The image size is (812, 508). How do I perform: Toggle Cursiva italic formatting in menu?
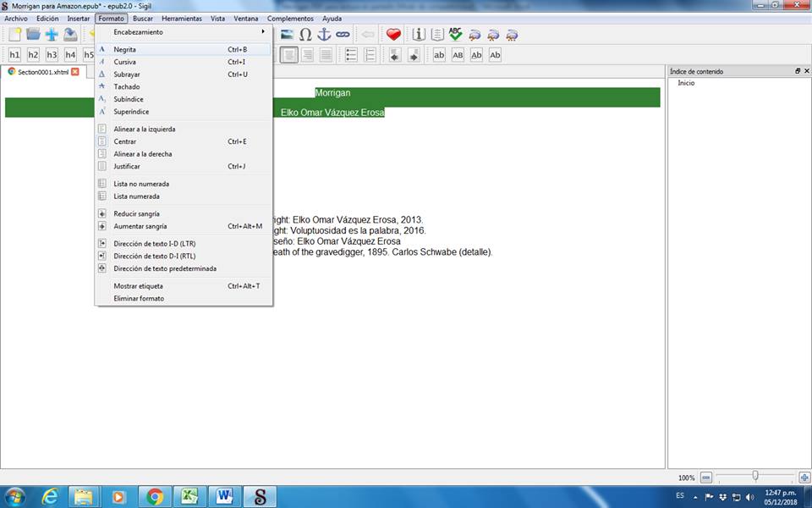(125, 62)
